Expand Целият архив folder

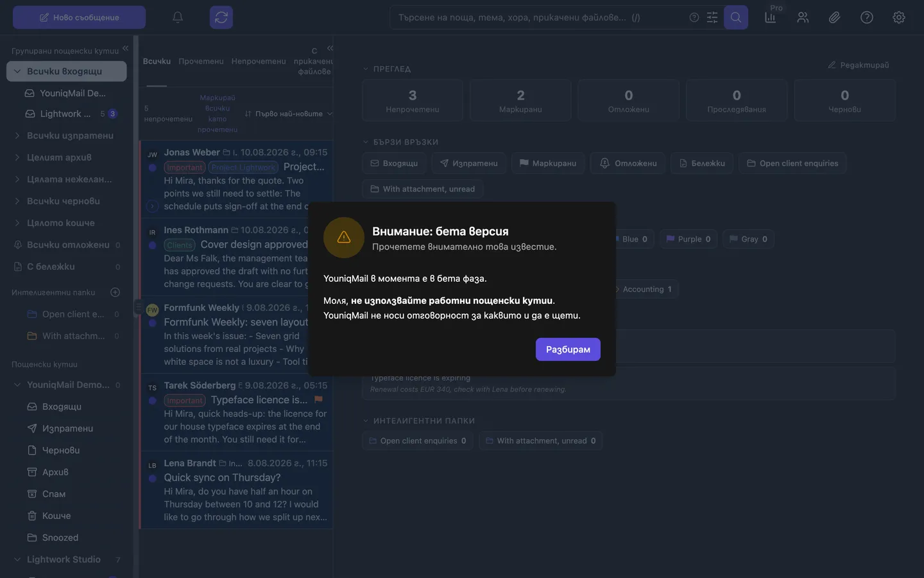coord(17,157)
